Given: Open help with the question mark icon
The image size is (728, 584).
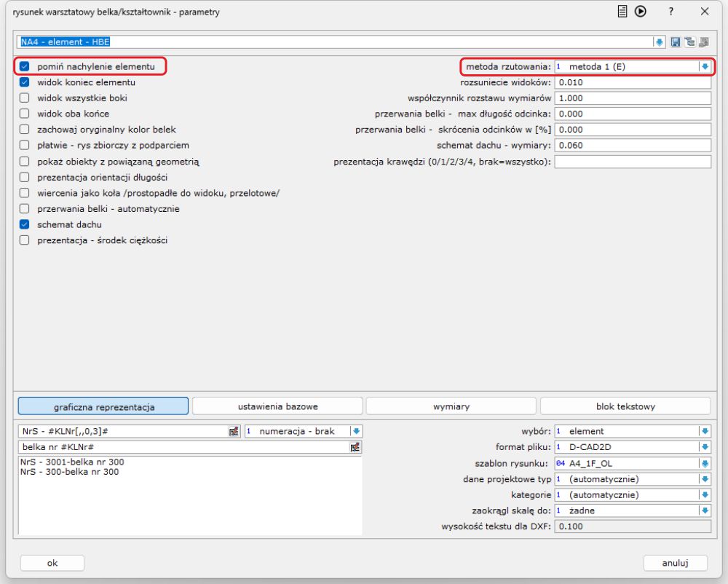Looking at the screenshot, I should (x=670, y=12).
